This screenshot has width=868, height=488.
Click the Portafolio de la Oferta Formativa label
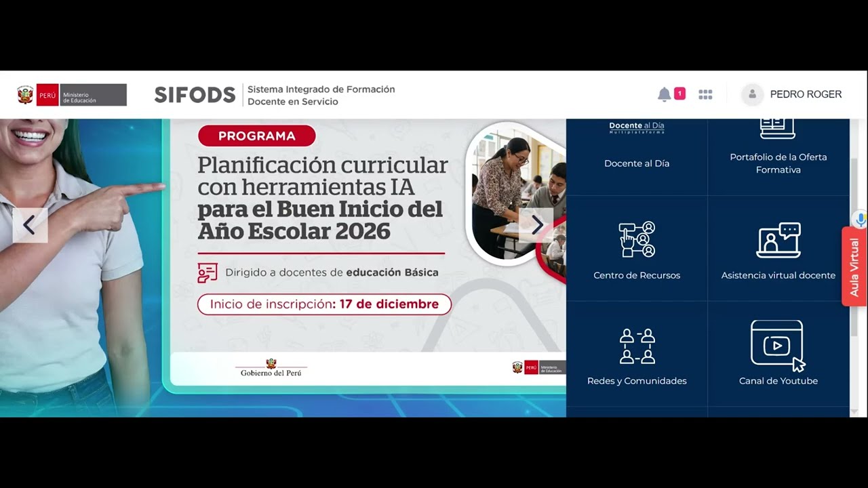tap(778, 163)
